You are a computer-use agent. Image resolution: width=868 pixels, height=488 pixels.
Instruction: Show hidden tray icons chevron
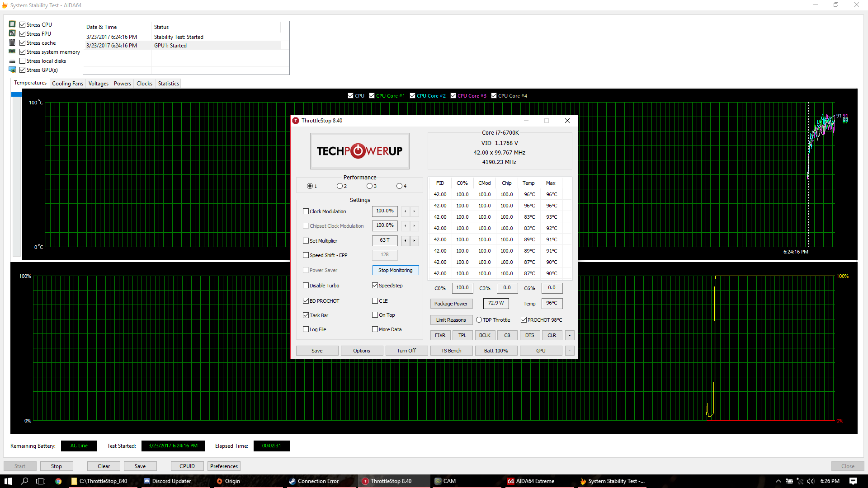pos(778,481)
